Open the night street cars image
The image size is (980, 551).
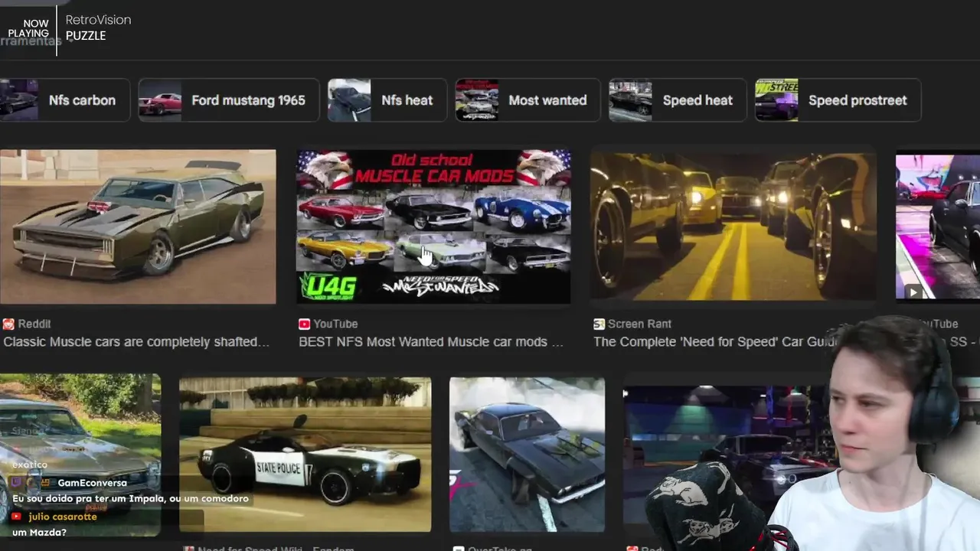coord(733,227)
